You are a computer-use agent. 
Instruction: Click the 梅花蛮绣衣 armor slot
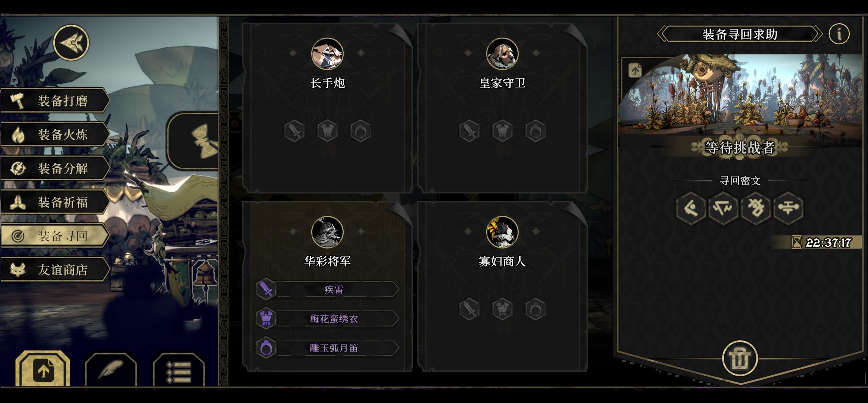click(x=328, y=319)
